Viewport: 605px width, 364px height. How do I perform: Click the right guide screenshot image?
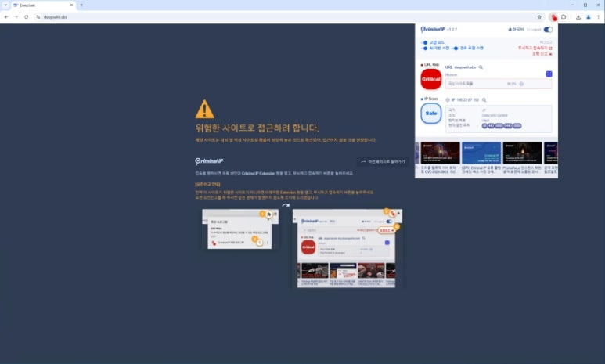tap(348, 248)
